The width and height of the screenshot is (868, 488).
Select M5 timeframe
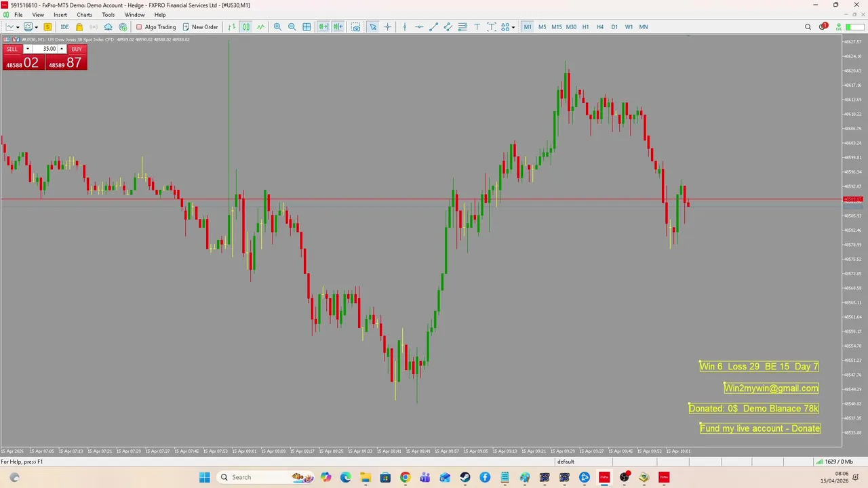(x=542, y=27)
